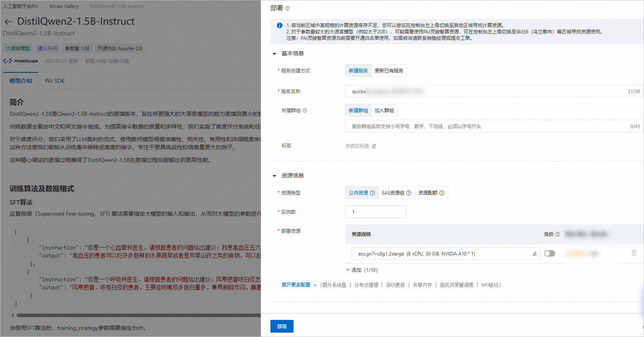Click the 资源规格 column header
The image size is (644, 337).
[x=361, y=234]
